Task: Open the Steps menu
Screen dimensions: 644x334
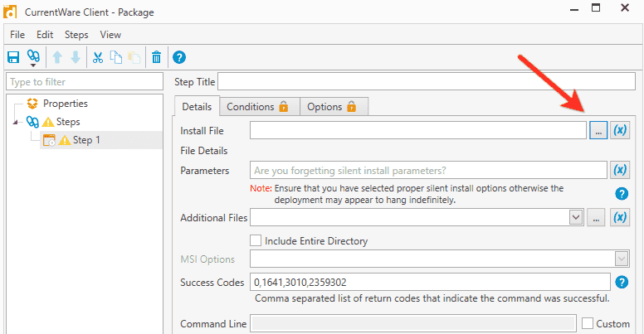Action: pos(76,35)
